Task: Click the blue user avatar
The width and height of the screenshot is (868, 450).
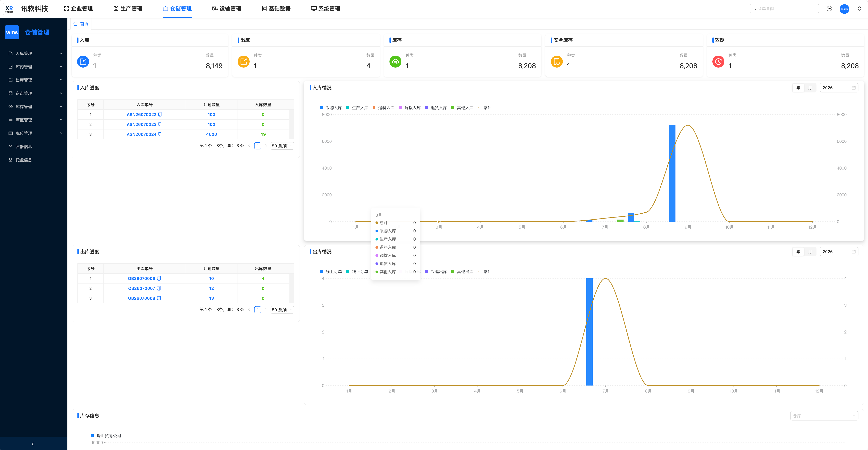Action: click(844, 9)
